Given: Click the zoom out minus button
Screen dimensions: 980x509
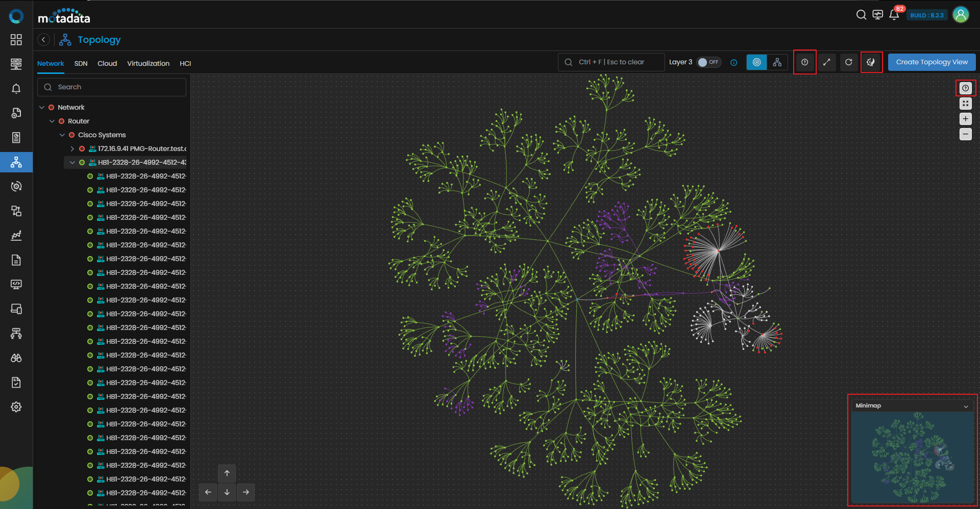Looking at the screenshot, I should coord(965,134).
